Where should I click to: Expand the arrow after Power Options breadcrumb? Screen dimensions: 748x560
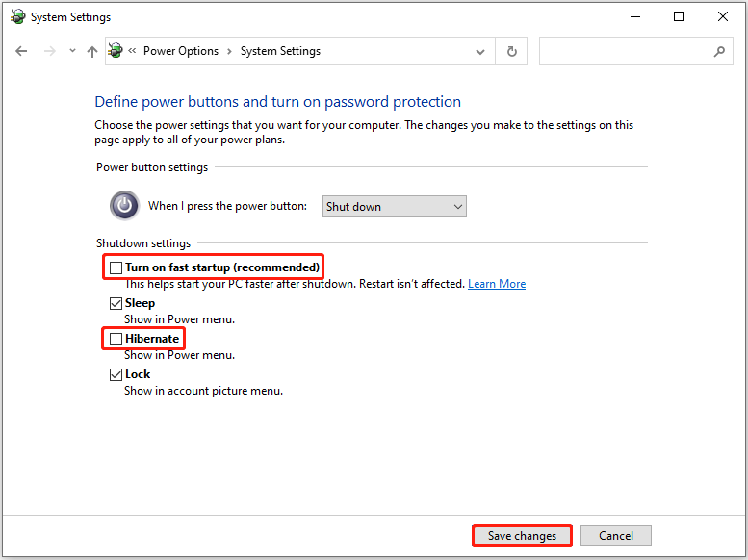[229, 51]
